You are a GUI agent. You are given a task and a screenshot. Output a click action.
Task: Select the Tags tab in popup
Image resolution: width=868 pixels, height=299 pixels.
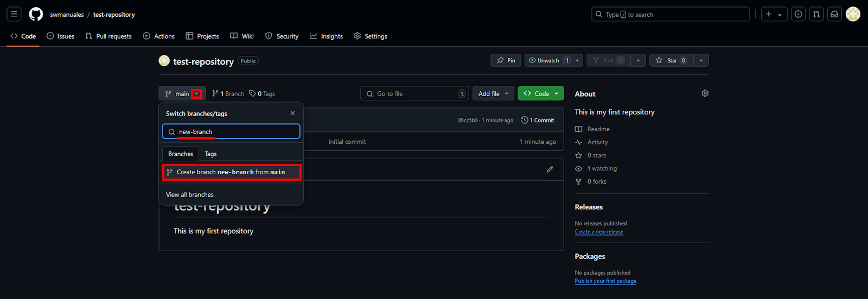pos(210,154)
